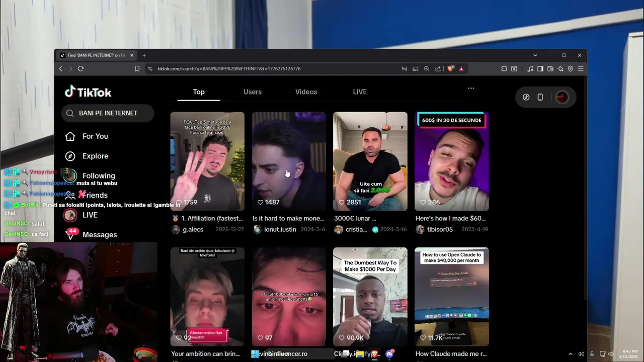Open the tab search chevron in the title bar
Viewport: 644px width, 362px height.
coord(535,55)
